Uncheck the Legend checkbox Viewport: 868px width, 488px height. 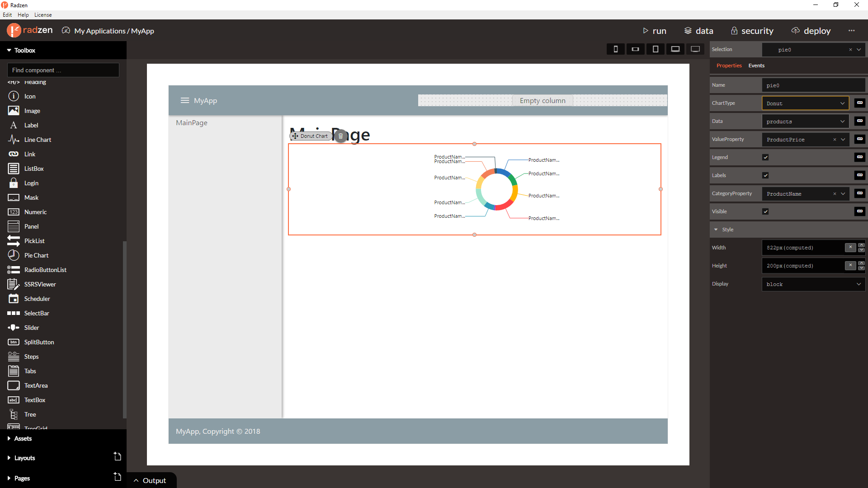(x=765, y=157)
